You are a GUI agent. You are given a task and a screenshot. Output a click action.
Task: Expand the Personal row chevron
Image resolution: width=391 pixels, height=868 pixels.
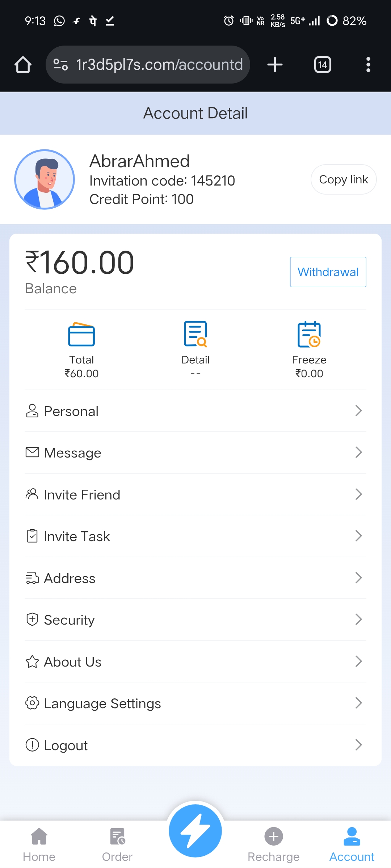pos(358,411)
